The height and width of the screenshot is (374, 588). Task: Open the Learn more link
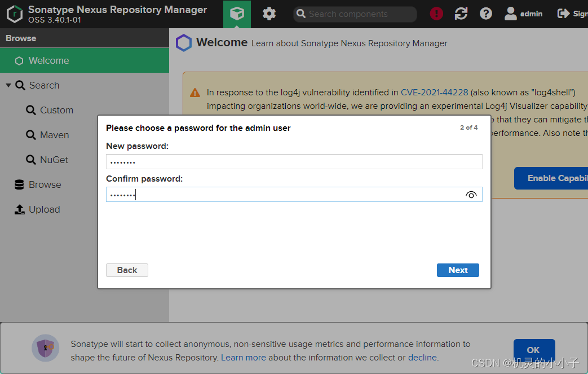click(x=244, y=358)
